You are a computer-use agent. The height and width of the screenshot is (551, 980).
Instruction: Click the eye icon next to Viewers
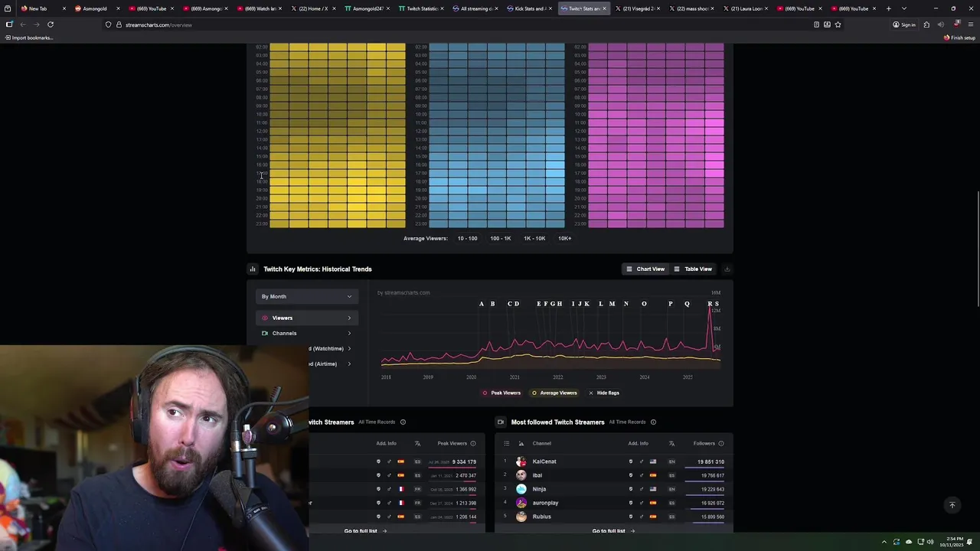coord(265,318)
